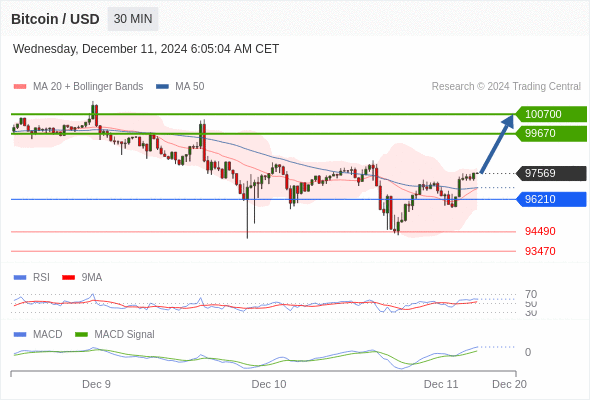Click the Dec 9 axis label
The image size is (590, 400).
[x=96, y=384]
